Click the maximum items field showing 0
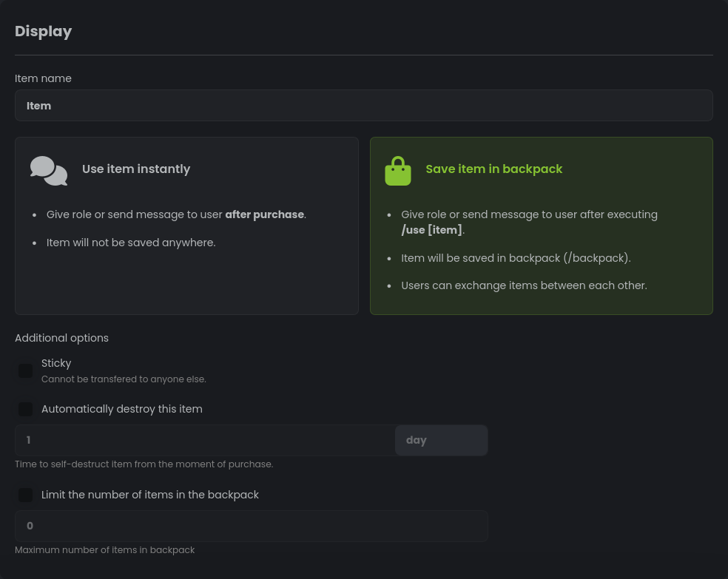The image size is (728, 579). click(x=252, y=526)
